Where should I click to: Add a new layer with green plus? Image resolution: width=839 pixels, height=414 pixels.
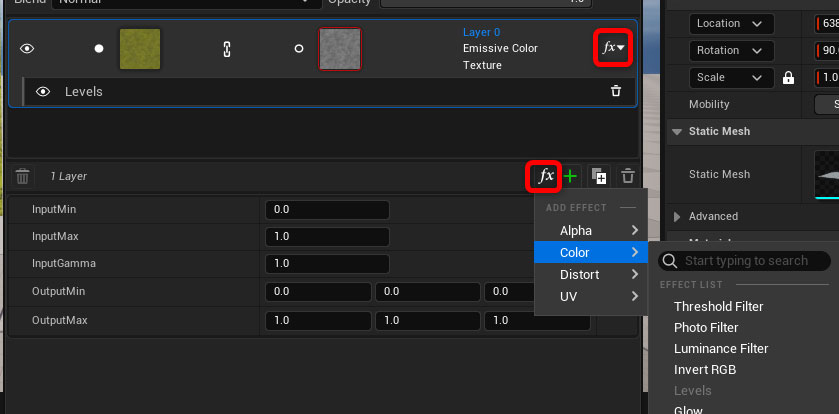coord(571,176)
